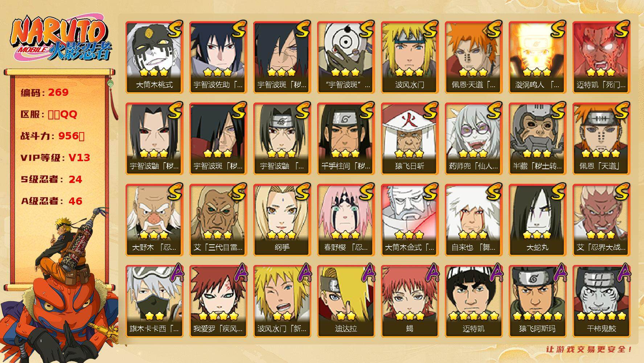Click the 猿飞日斩 Hokage card portrait
The height and width of the screenshot is (363, 644).
click(410, 139)
